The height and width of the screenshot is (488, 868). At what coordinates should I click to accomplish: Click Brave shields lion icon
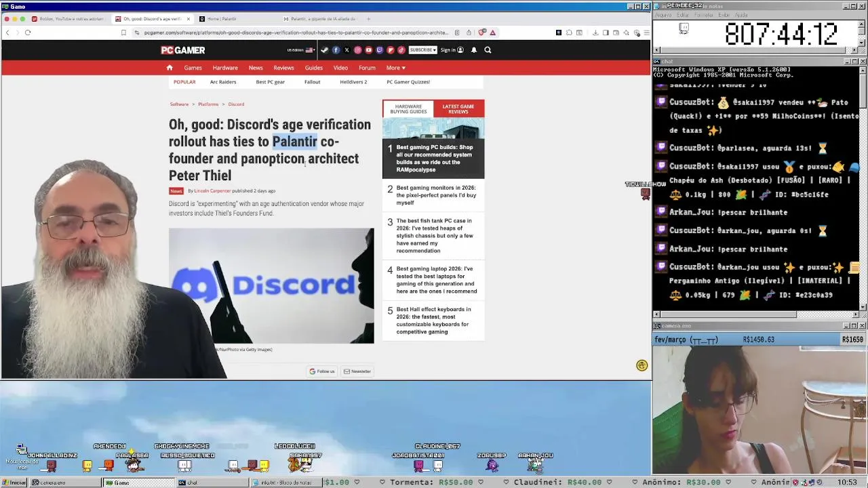click(482, 33)
